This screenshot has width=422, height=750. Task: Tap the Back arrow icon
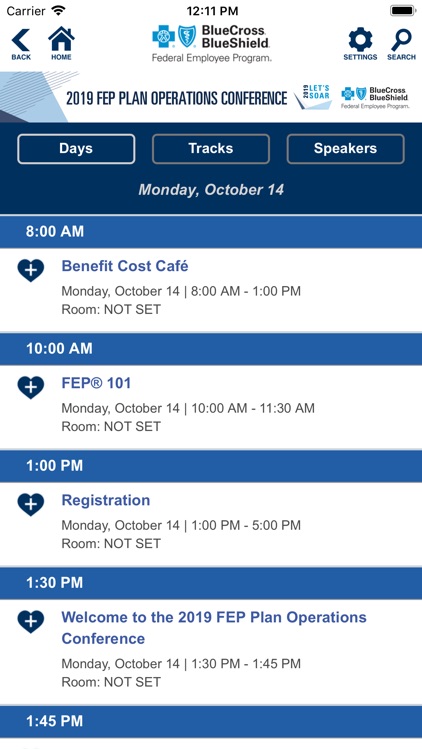(x=21, y=44)
